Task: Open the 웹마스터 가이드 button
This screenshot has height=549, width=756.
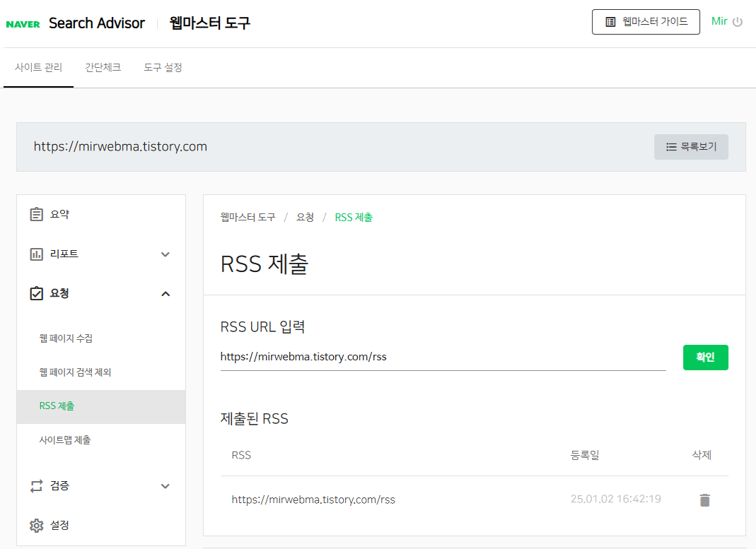Action: [646, 22]
